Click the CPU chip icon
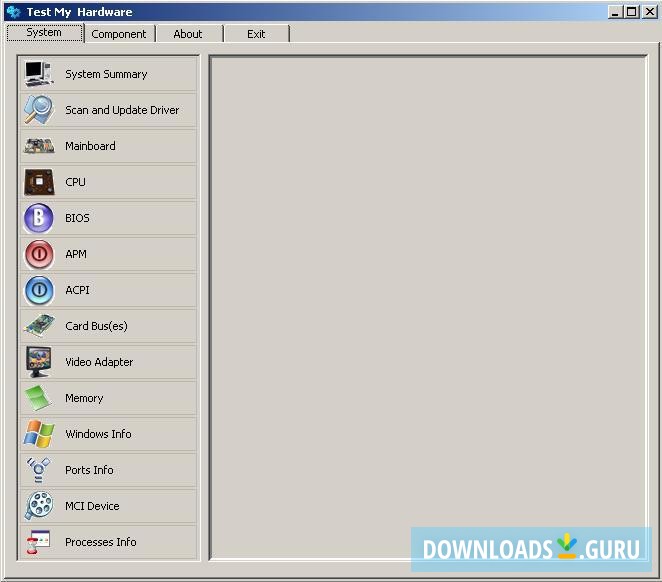 click(39, 182)
